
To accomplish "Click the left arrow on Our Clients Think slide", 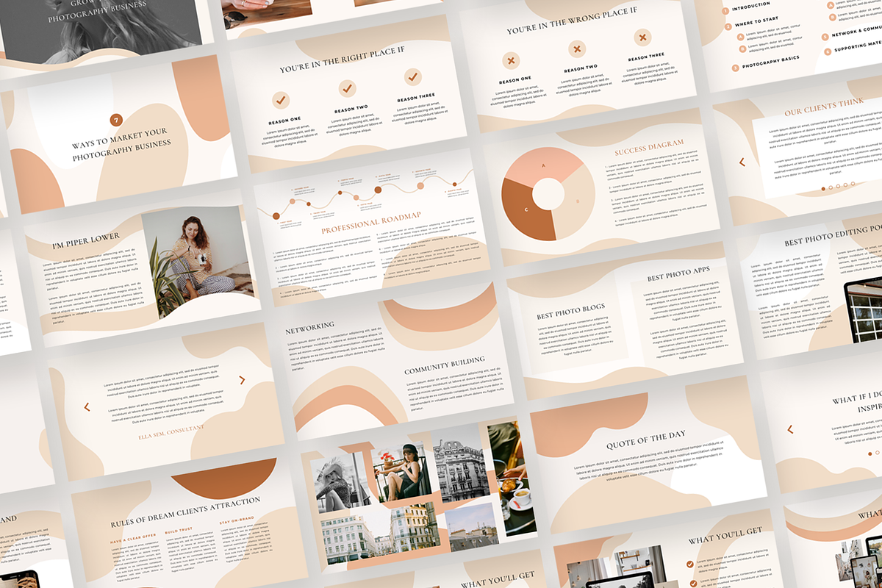I will tap(742, 162).
